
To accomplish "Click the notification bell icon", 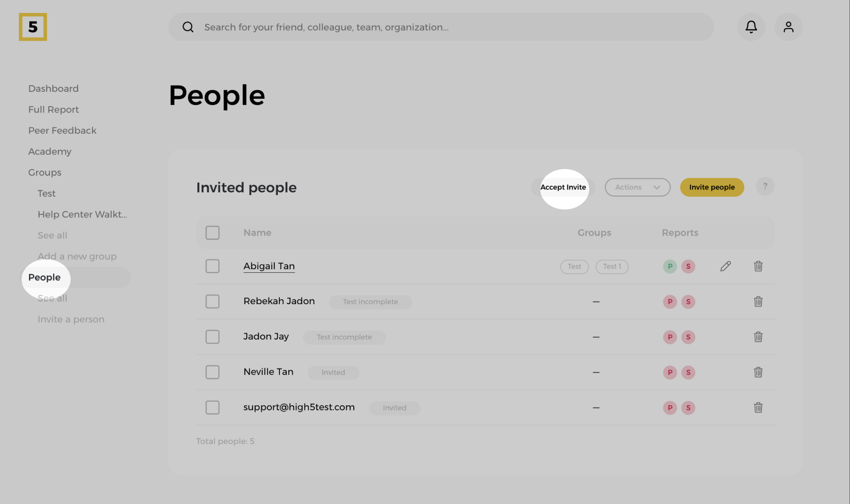I will click(751, 27).
